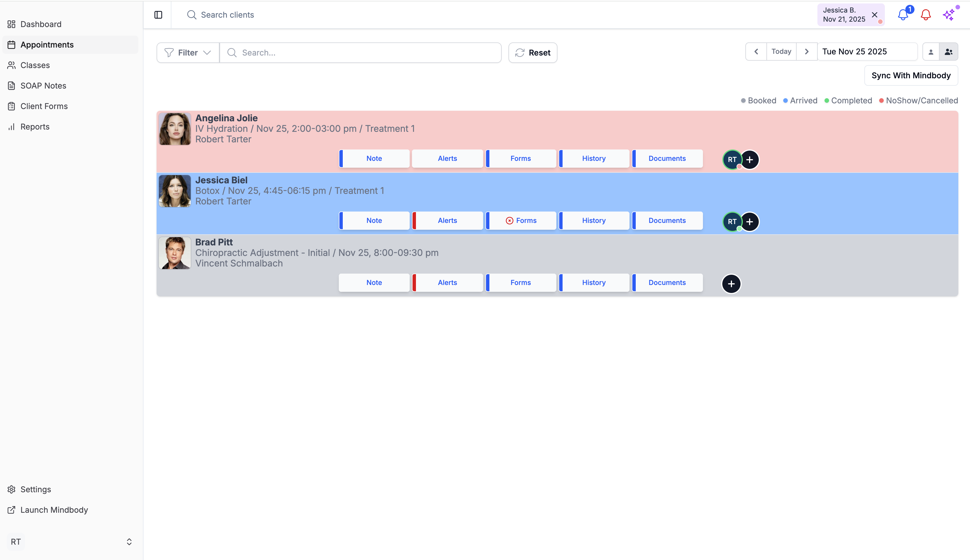Open Client Forms in the sidebar
Image resolution: width=970 pixels, height=560 pixels.
click(x=44, y=106)
